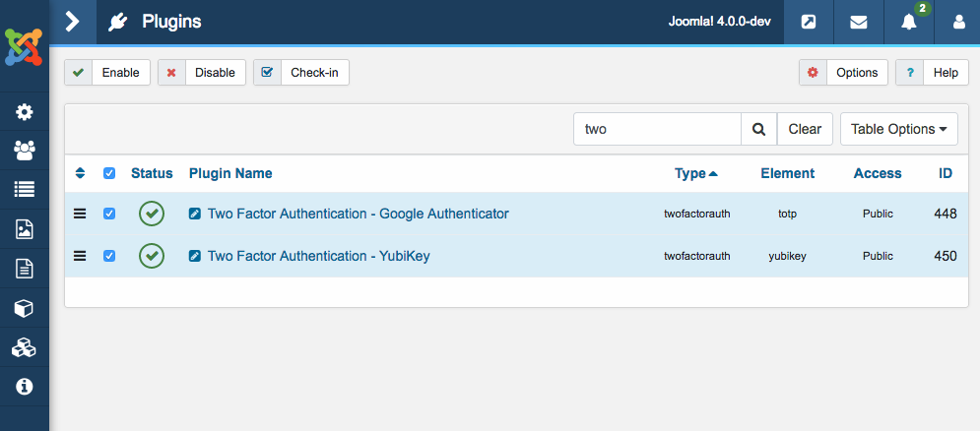Click ID value 448
Image resolution: width=980 pixels, height=431 pixels.
[x=945, y=214]
